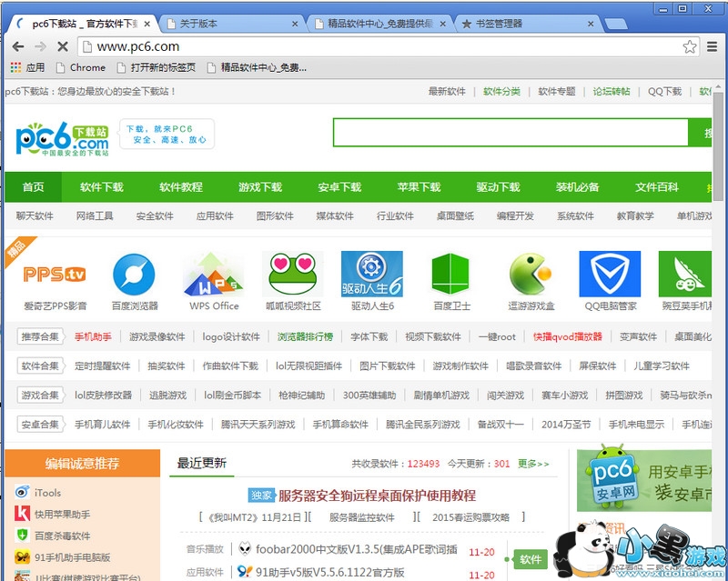Open 安卓下载 in the green nav bar
This screenshot has width=728, height=581.
coord(339,187)
